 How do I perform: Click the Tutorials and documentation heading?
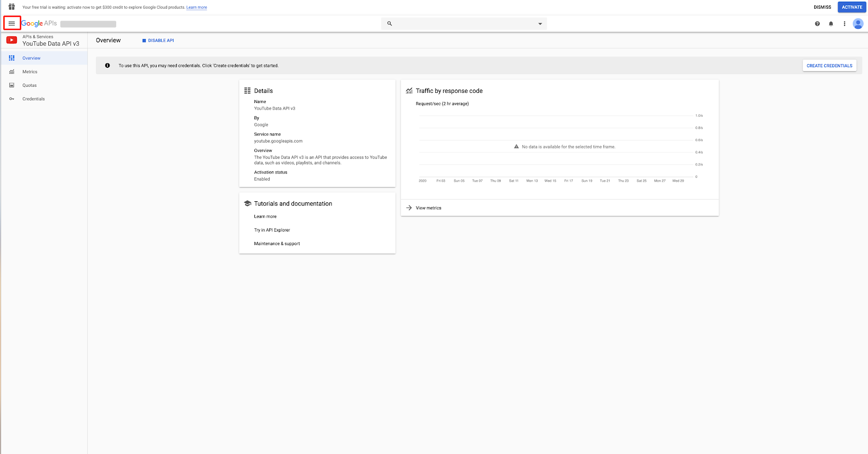coord(293,203)
